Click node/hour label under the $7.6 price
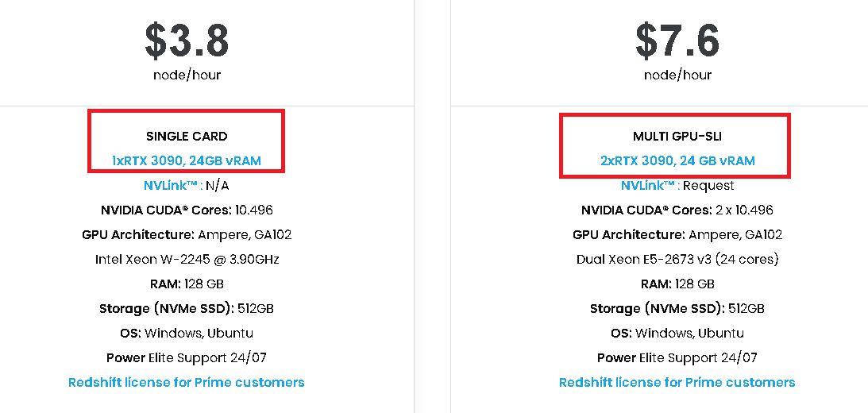The width and height of the screenshot is (868, 413). (x=677, y=75)
